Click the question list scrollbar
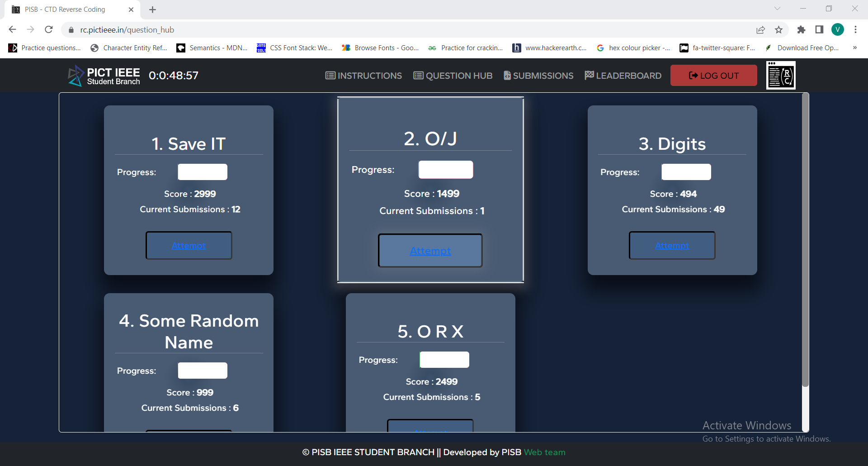Screen dimensions: 868x466 coord(805,240)
